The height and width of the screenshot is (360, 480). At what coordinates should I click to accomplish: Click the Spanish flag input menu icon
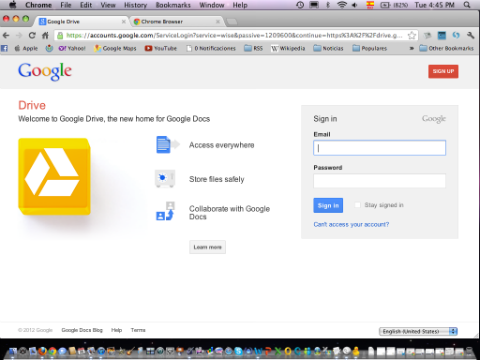coord(370,5)
